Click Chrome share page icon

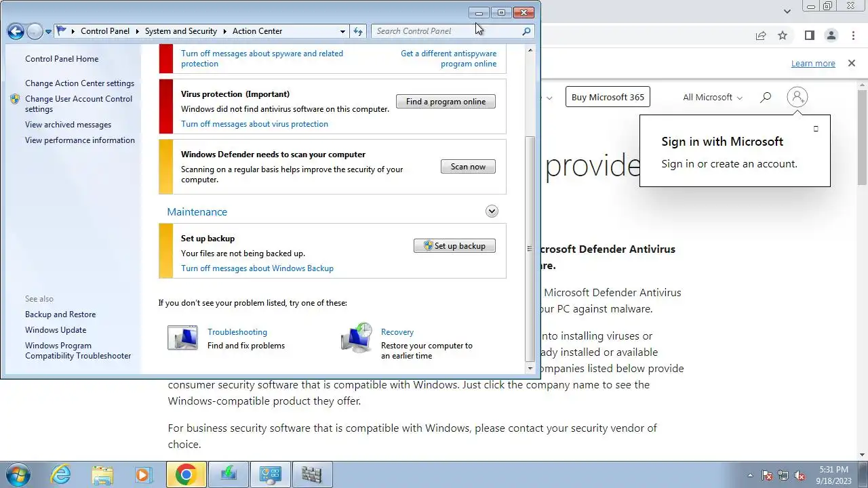761,36
